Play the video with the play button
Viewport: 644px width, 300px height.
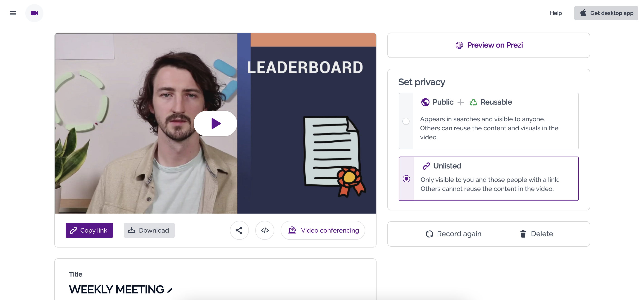[x=215, y=124]
